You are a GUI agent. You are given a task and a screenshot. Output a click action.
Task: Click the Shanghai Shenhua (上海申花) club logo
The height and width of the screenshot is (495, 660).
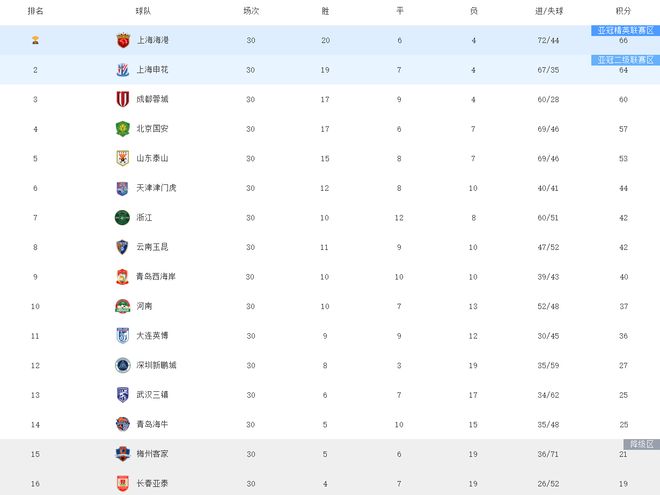(122, 70)
